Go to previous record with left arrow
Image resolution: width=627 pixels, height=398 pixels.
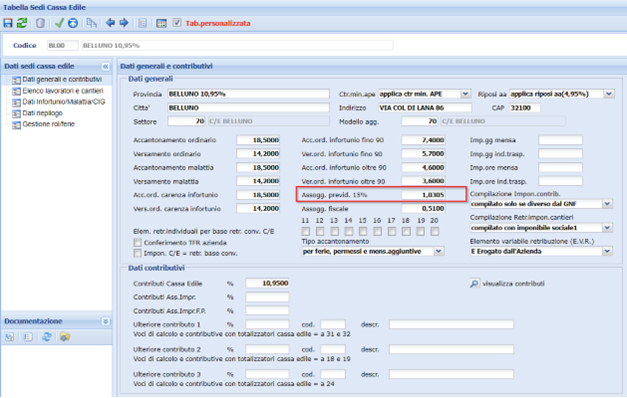(110, 22)
